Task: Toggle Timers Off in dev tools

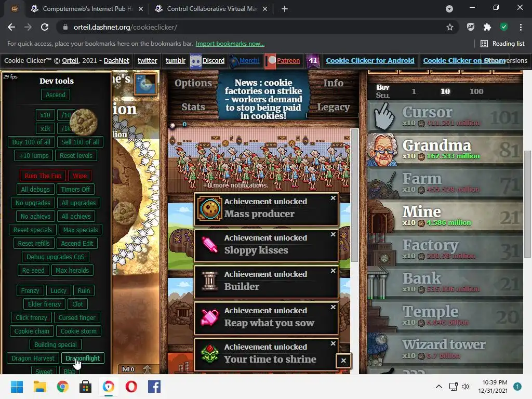Action: coord(76,189)
